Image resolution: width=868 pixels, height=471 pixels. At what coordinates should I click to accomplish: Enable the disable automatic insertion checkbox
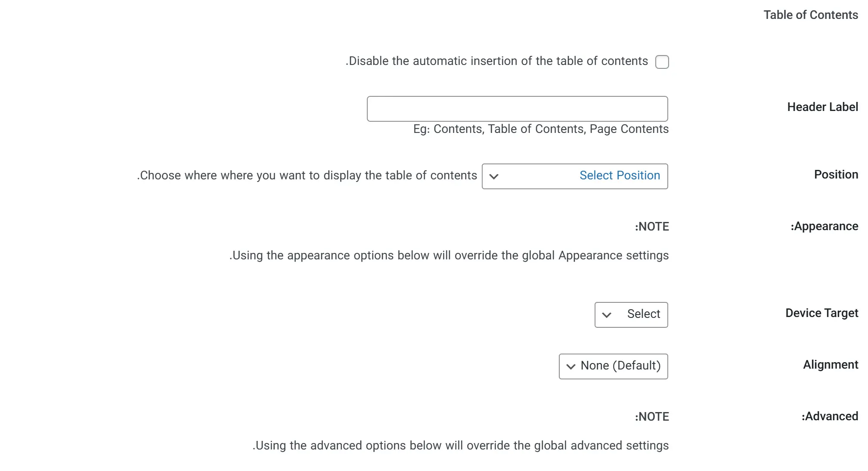coord(662,62)
